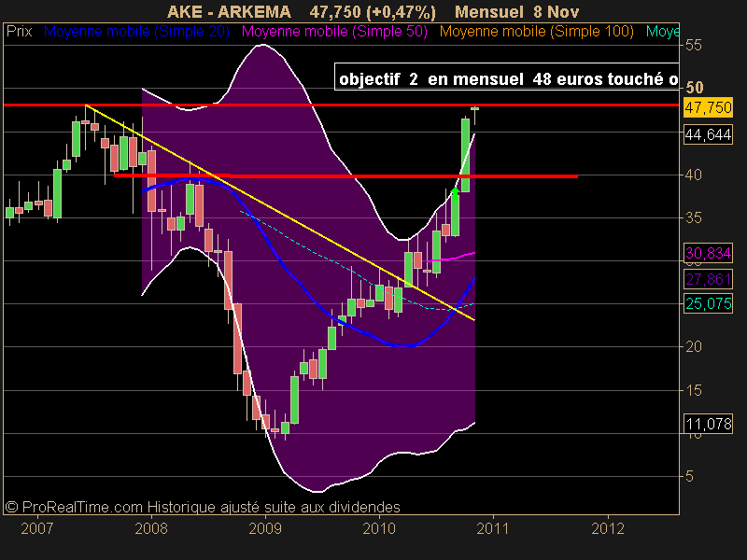Click the ProRealTime.com copyright notice
This screenshot has height=560, width=747.
(x=203, y=507)
